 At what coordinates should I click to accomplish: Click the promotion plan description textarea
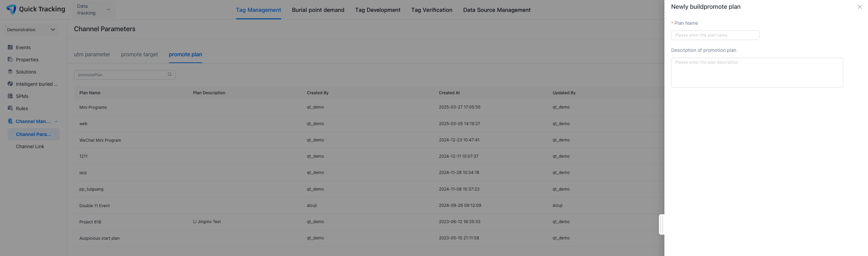757,73
